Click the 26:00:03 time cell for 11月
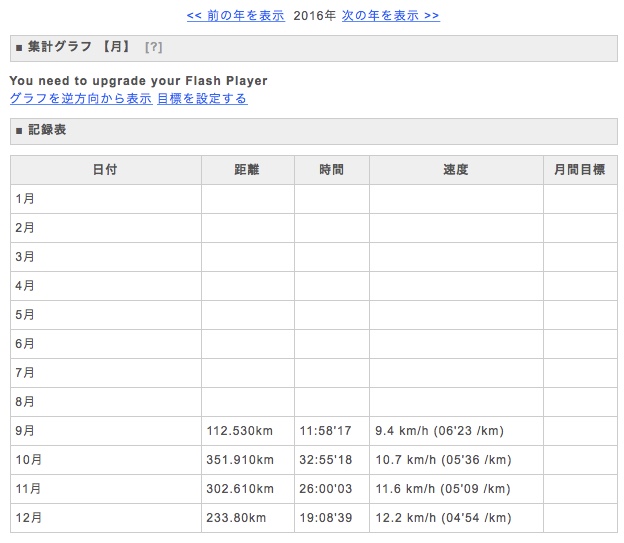The width and height of the screenshot is (624, 543). (325, 489)
